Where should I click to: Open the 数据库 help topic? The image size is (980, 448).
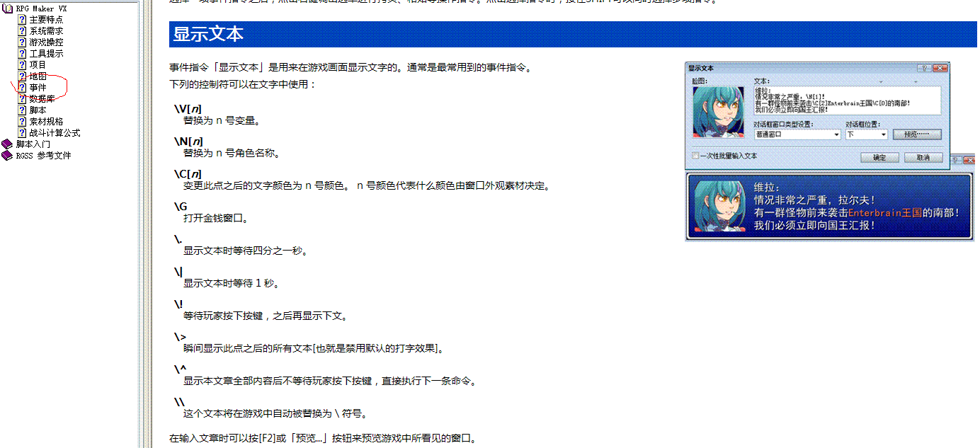(42, 99)
